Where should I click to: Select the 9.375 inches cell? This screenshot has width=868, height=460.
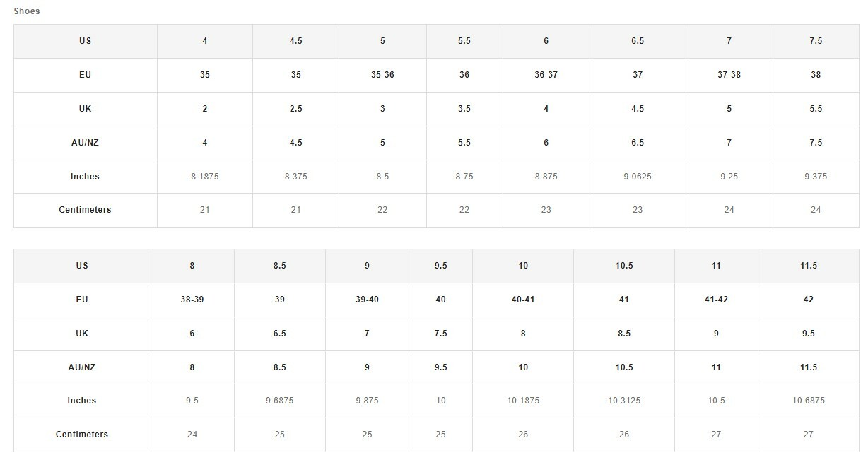[816, 177]
